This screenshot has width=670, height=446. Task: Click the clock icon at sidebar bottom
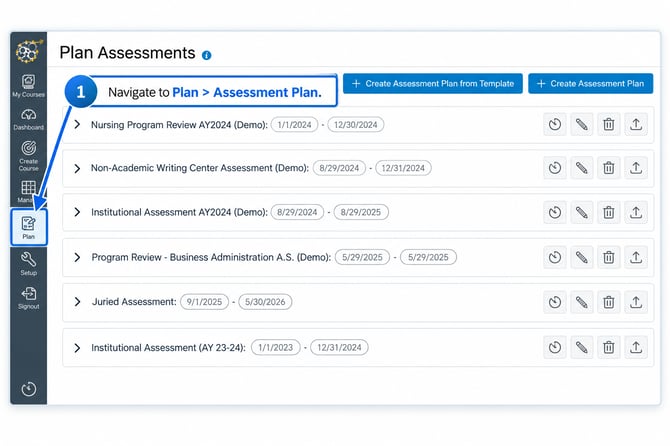(x=29, y=389)
